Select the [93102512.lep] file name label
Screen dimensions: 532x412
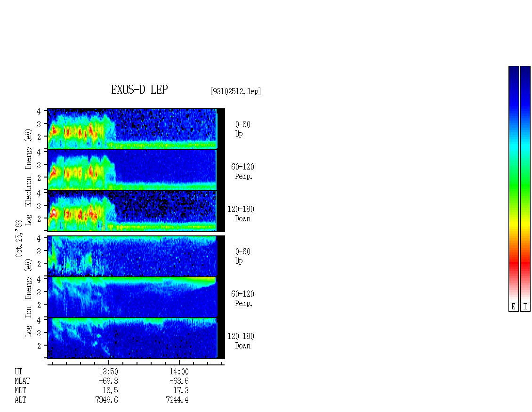click(235, 91)
